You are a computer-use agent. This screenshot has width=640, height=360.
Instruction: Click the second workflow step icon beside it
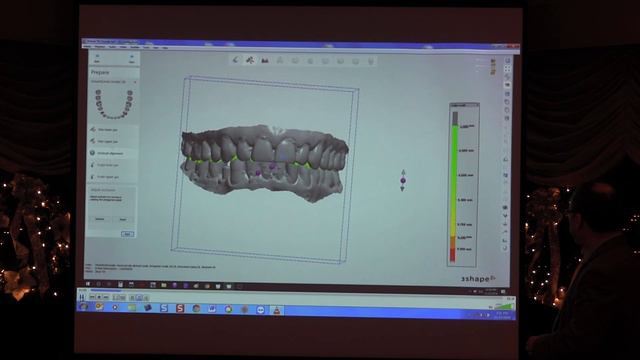click(250, 60)
